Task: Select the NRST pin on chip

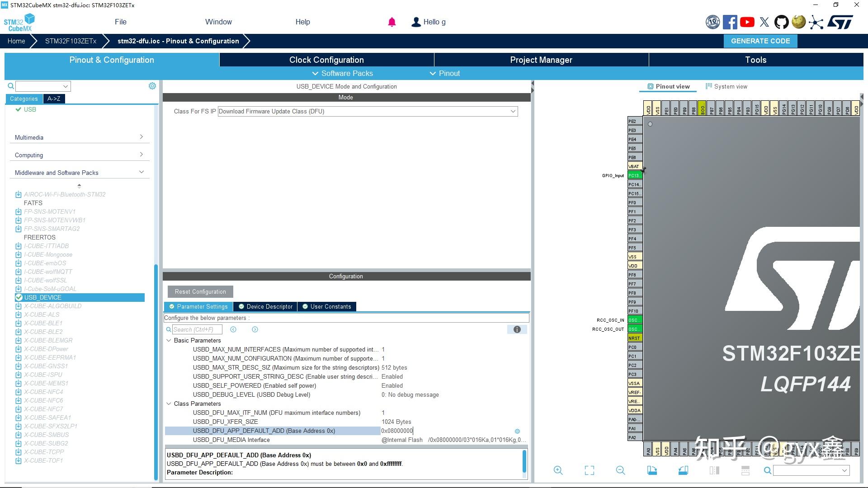Action: (634, 338)
